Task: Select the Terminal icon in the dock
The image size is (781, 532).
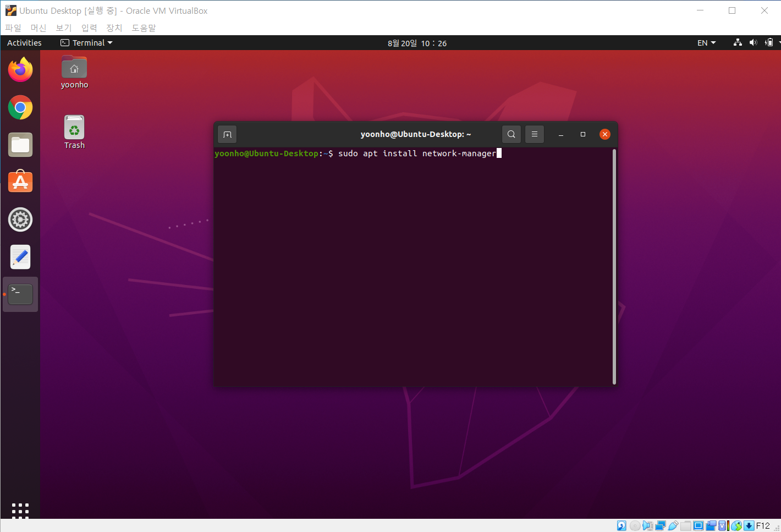Action: coord(20,294)
